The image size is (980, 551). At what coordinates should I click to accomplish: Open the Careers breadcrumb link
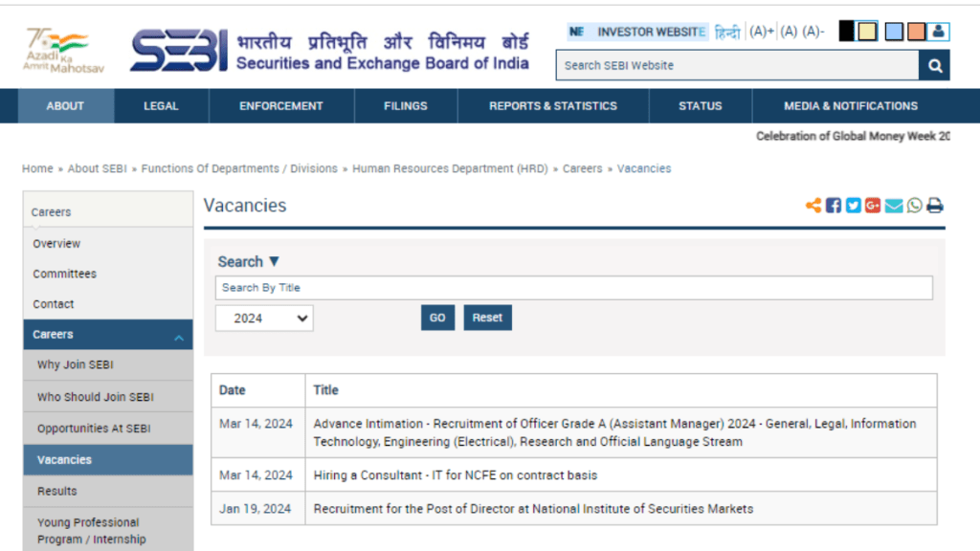point(583,168)
